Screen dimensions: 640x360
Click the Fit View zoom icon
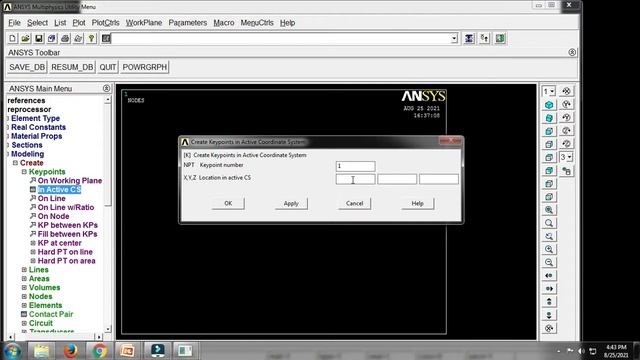(549, 210)
